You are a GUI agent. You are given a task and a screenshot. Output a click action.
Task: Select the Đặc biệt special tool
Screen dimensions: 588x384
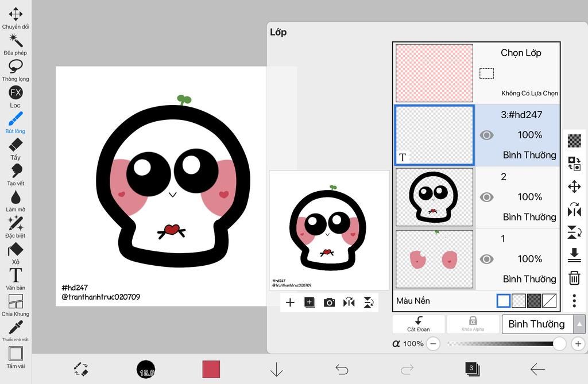(x=16, y=227)
